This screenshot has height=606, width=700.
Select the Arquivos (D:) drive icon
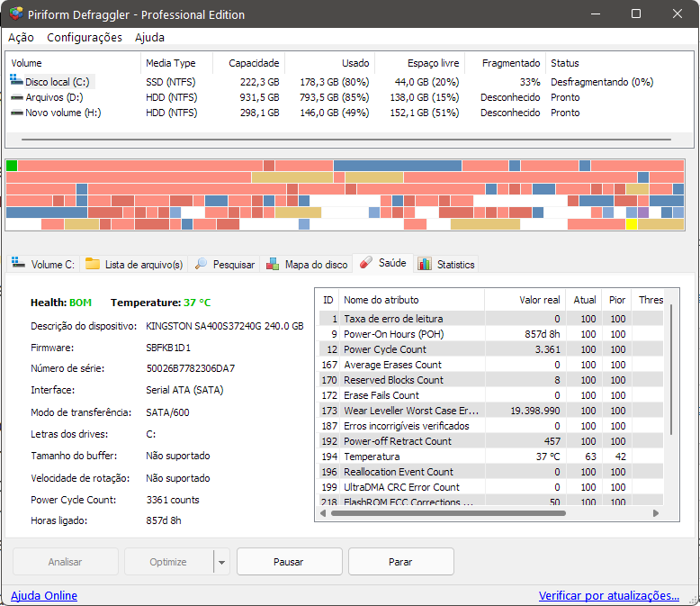[x=16, y=97]
